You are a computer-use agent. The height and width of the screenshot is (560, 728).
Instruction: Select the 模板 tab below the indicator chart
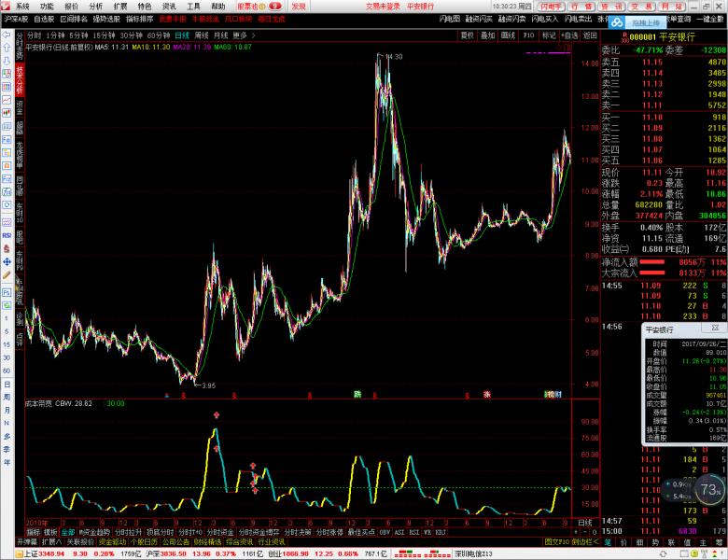[50, 532]
